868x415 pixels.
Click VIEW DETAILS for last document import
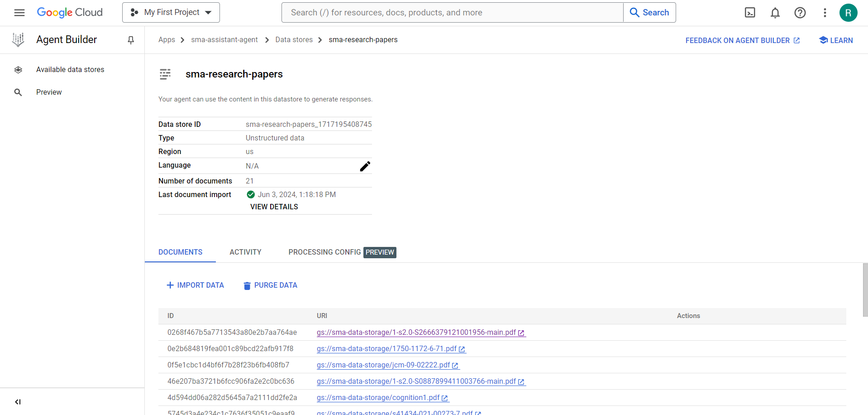tap(274, 207)
